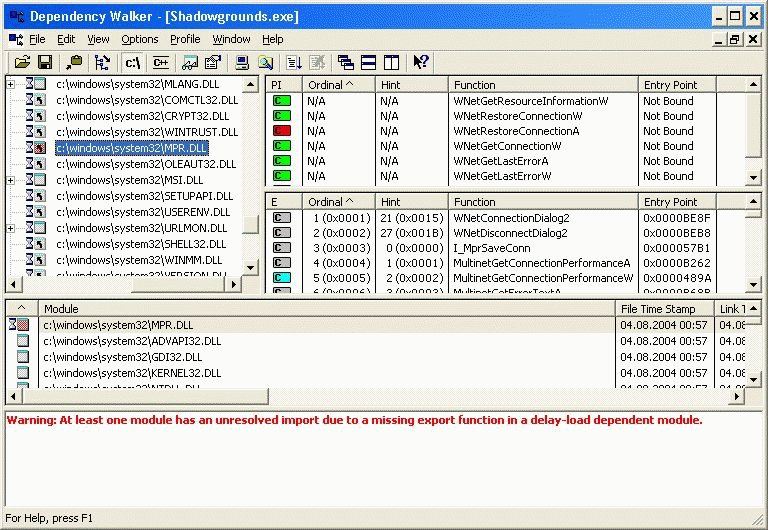The width and height of the screenshot is (768, 530).
Task: Click the Tile Horizontally icon
Action: pos(368,62)
